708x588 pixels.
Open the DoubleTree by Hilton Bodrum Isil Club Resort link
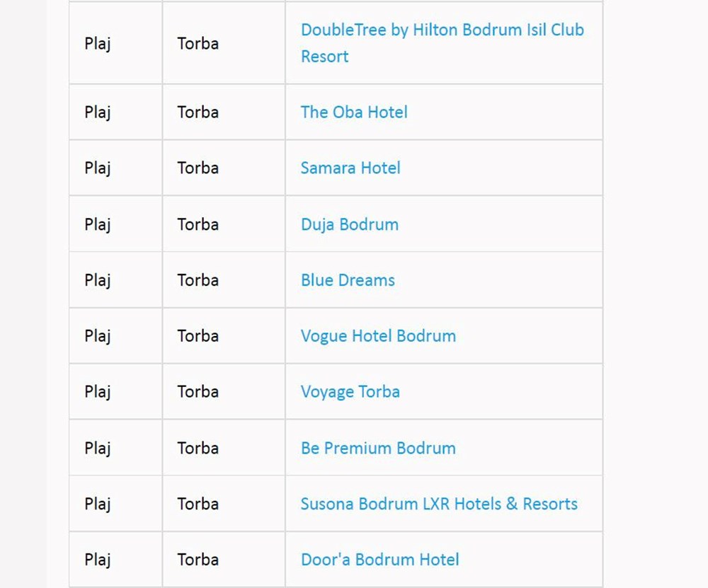tap(442, 30)
